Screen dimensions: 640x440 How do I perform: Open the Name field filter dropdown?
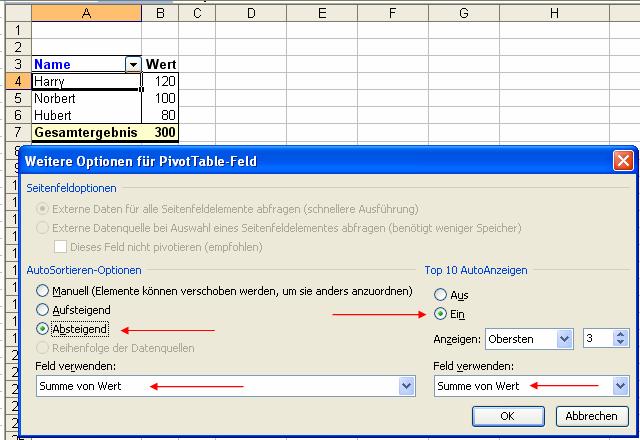133,64
